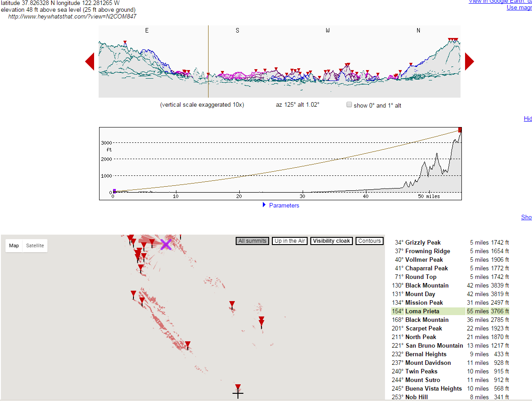Toggle the All summits button
The image size is (532, 401).
click(x=252, y=241)
